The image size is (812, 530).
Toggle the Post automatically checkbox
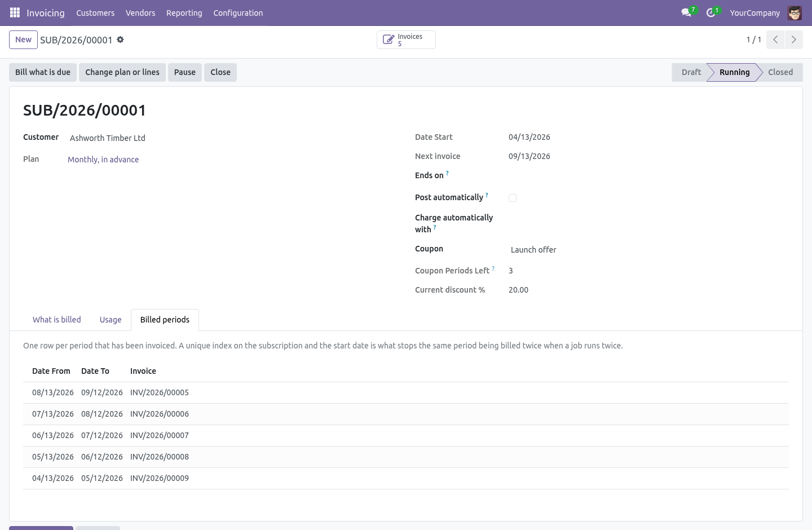pyautogui.click(x=513, y=198)
